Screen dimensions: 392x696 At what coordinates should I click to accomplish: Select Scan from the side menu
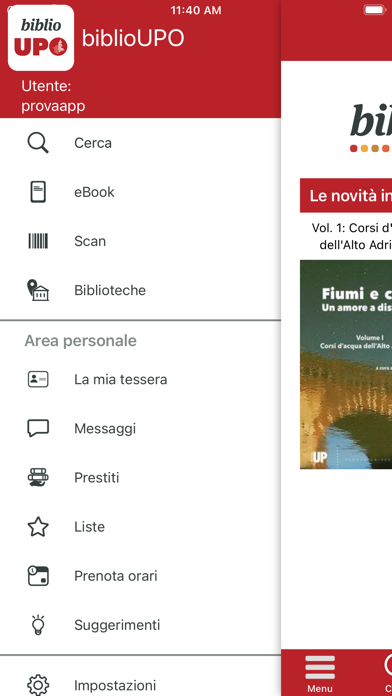coord(140,241)
